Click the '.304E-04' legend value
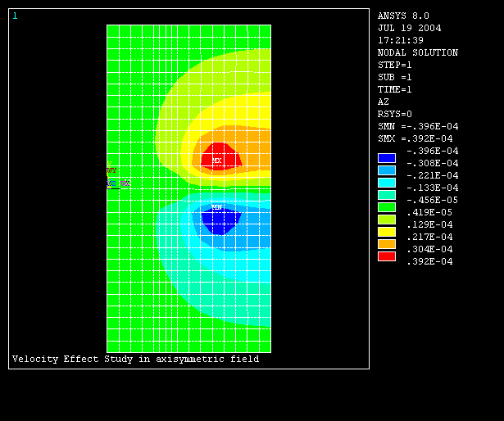 429,249
